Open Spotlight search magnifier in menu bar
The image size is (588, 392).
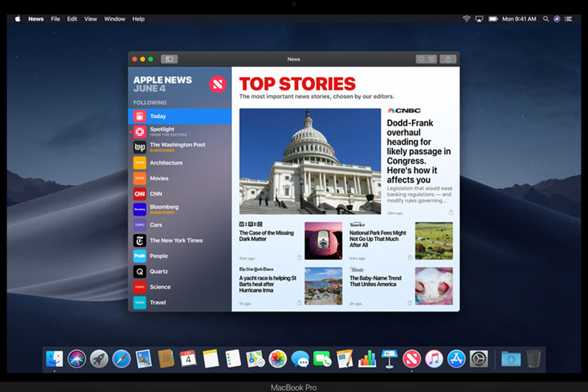[546, 19]
